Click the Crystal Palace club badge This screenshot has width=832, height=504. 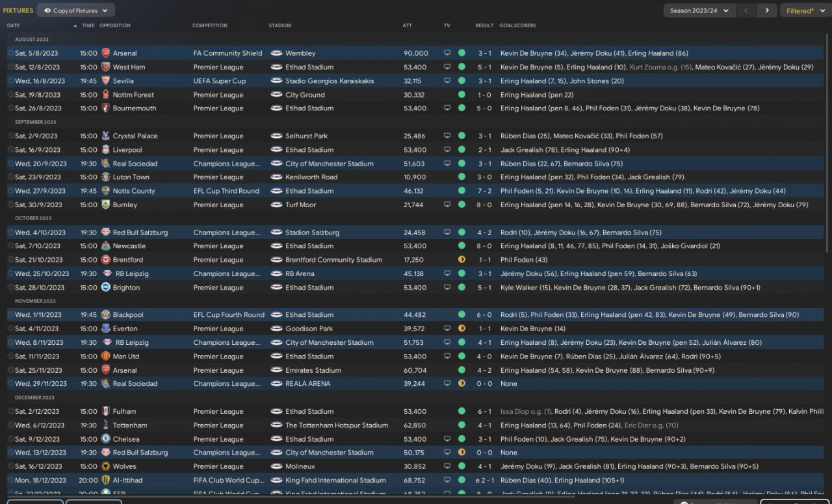105,136
